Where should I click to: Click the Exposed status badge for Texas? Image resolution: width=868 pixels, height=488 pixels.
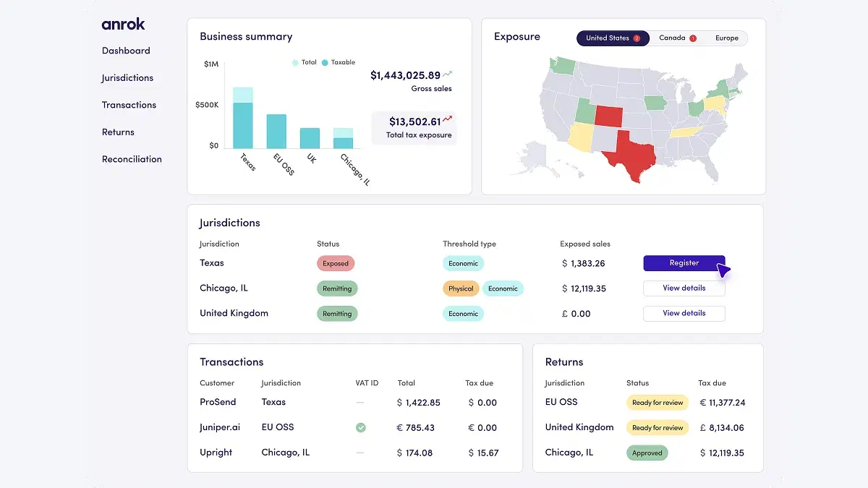point(336,264)
